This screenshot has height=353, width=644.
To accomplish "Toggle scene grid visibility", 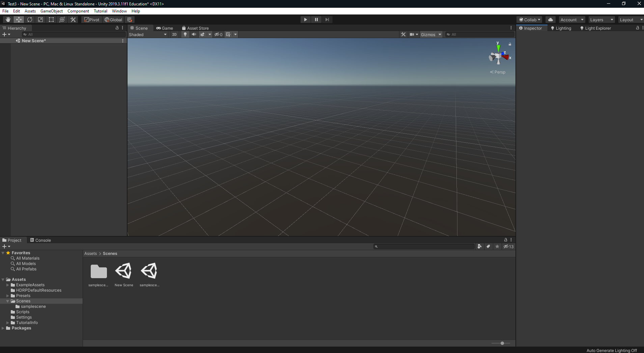I will (x=228, y=34).
